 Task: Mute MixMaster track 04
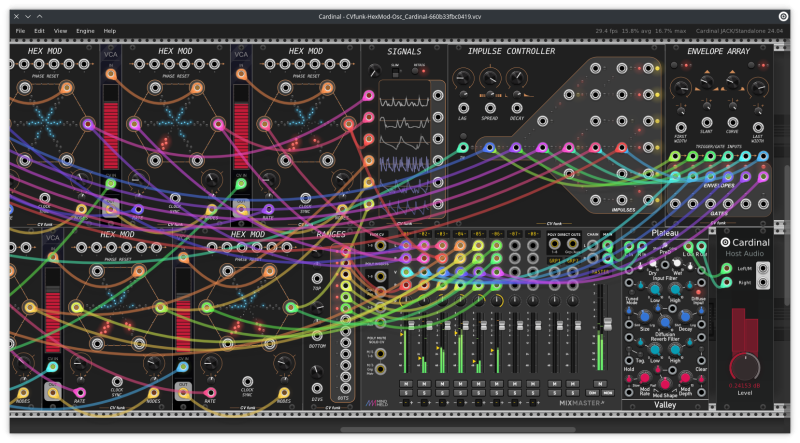pos(460,384)
